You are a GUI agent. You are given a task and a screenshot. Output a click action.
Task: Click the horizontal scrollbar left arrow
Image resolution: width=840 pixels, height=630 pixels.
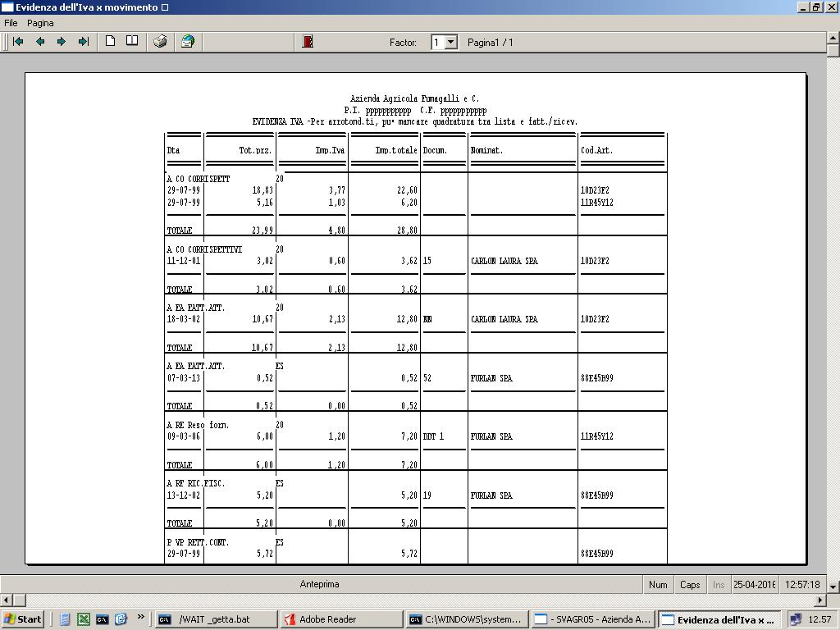(7, 600)
